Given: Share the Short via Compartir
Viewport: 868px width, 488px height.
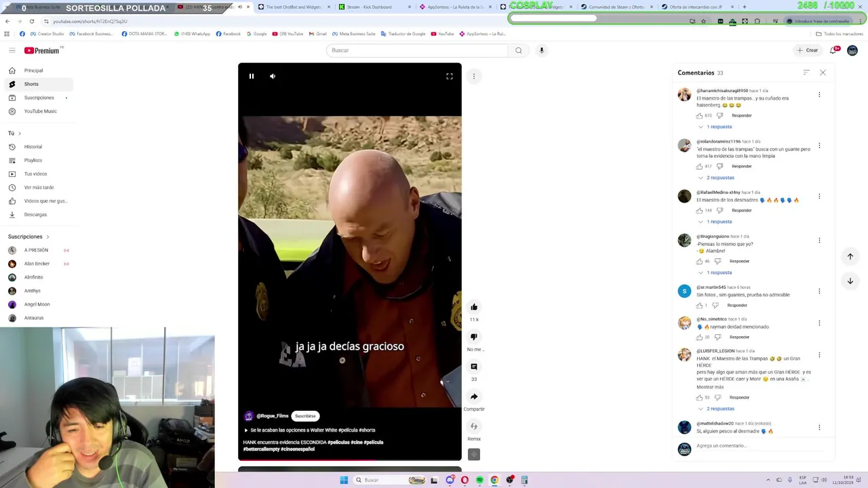Looking at the screenshot, I should (474, 396).
